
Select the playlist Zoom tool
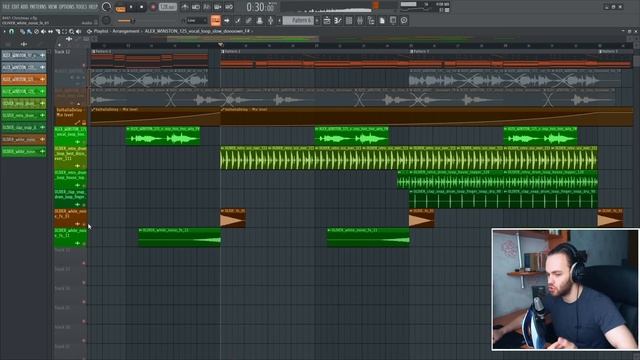click(72, 31)
